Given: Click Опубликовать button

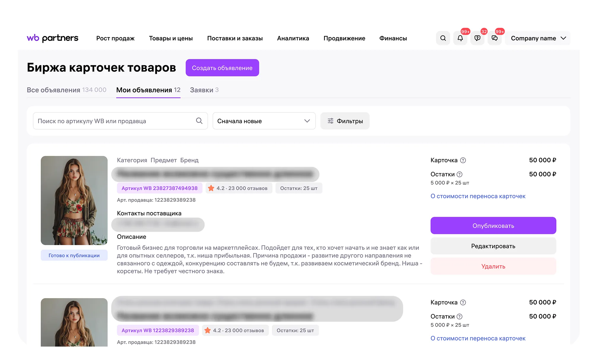Looking at the screenshot, I should [493, 225].
